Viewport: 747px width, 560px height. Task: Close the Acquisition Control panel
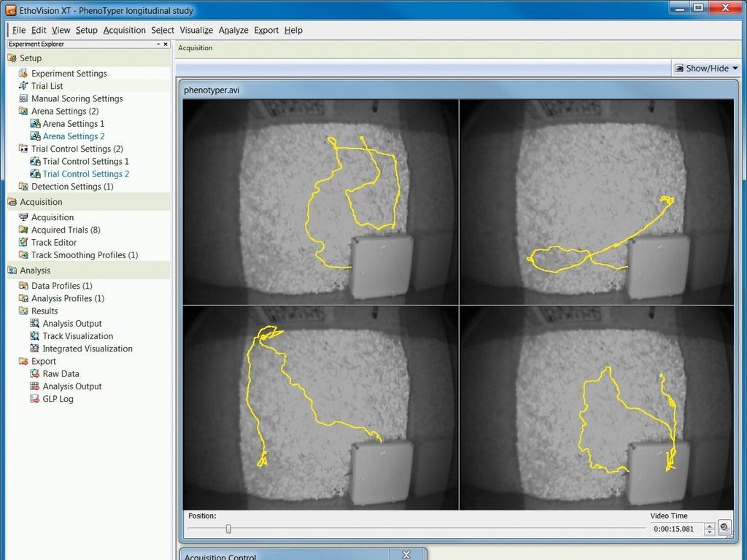406,555
